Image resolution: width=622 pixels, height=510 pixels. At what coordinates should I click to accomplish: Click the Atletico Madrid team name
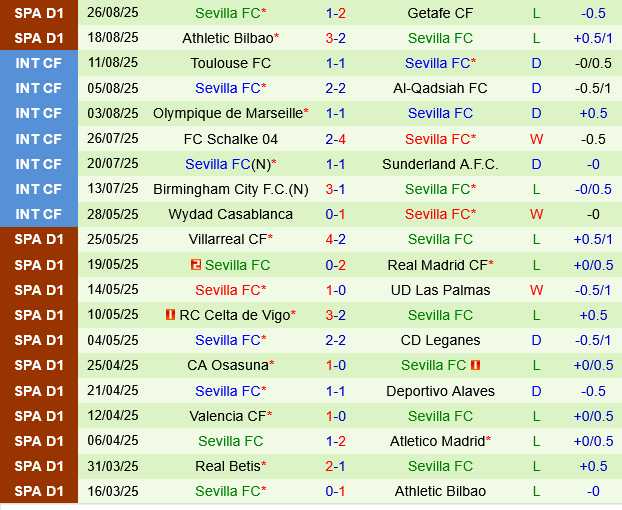point(437,441)
